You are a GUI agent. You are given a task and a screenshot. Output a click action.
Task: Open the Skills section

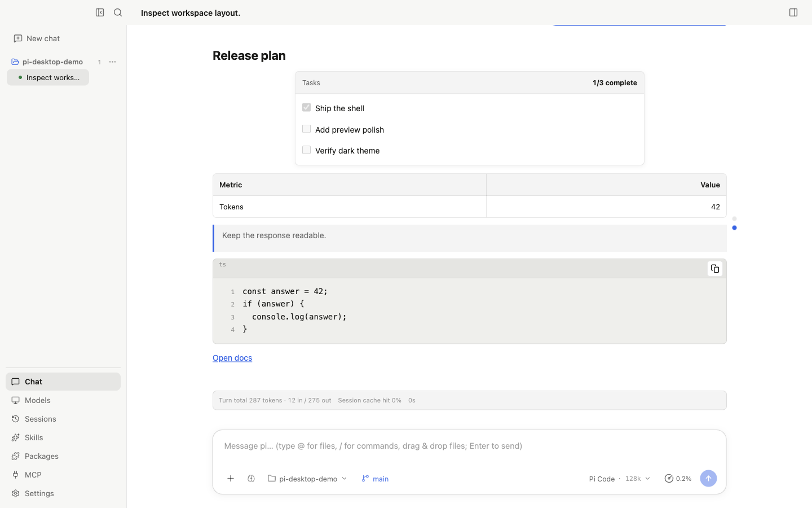click(63, 437)
